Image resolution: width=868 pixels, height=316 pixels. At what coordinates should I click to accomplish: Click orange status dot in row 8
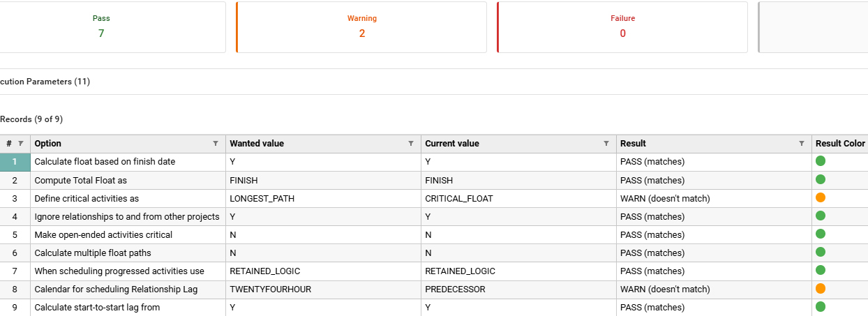821,289
